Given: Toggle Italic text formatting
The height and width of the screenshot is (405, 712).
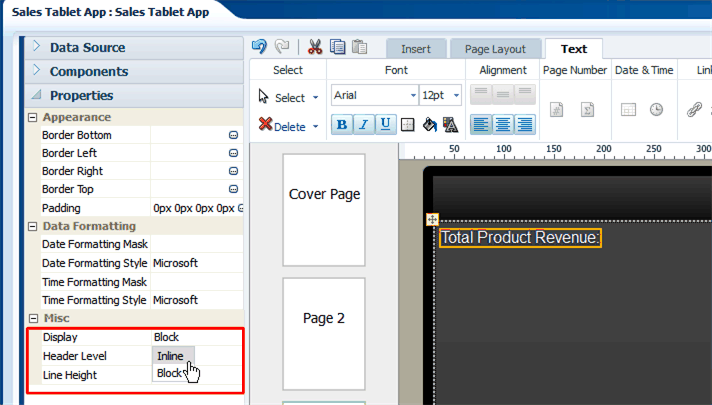Looking at the screenshot, I should click(363, 124).
